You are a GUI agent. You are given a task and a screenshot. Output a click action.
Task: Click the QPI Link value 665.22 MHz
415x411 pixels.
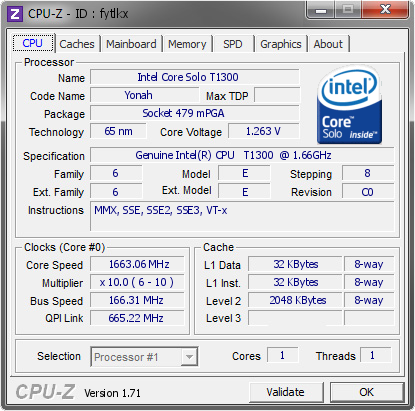[x=137, y=318]
